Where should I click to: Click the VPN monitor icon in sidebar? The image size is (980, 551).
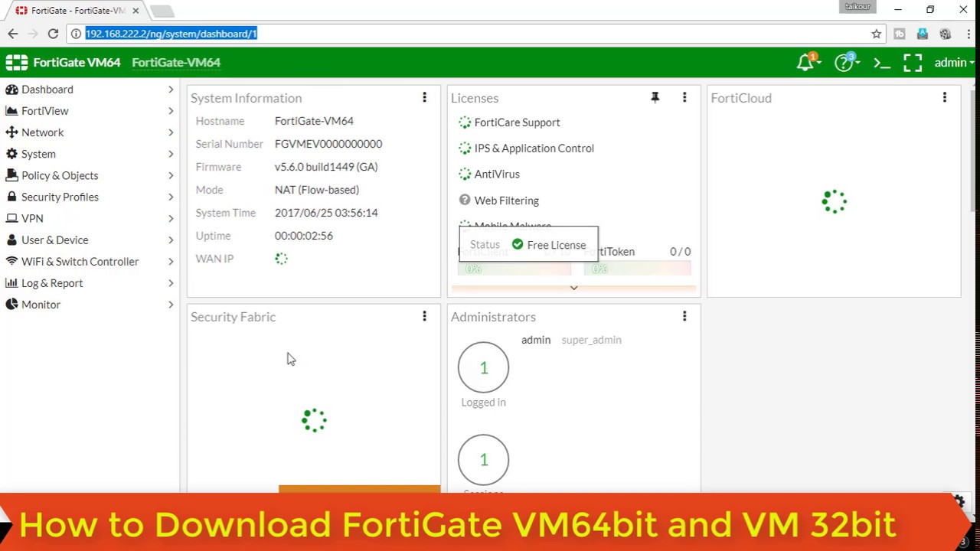tap(11, 218)
